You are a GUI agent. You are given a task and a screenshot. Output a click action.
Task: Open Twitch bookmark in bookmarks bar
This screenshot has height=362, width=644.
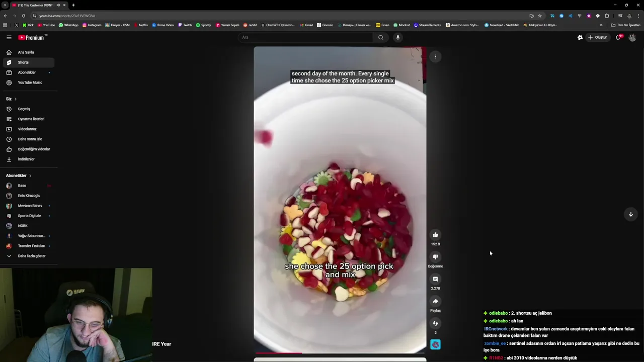tap(185, 25)
